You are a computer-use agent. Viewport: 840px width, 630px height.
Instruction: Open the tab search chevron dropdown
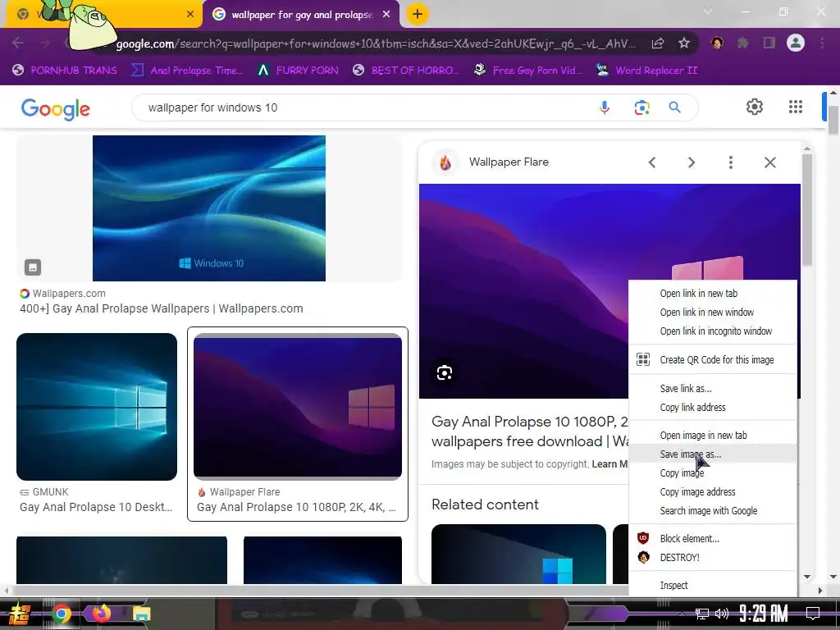point(708,11)
